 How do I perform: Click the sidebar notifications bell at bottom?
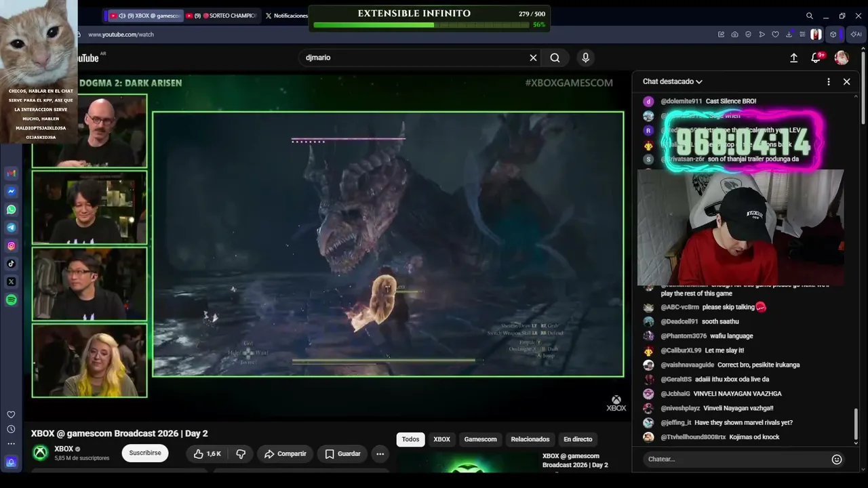[x=11, y=462]
